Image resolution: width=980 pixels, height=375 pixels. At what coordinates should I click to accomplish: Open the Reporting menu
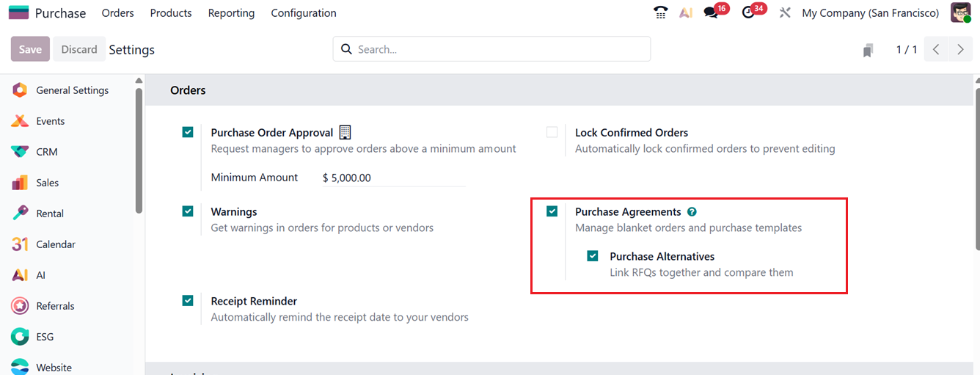click(231, 13)
